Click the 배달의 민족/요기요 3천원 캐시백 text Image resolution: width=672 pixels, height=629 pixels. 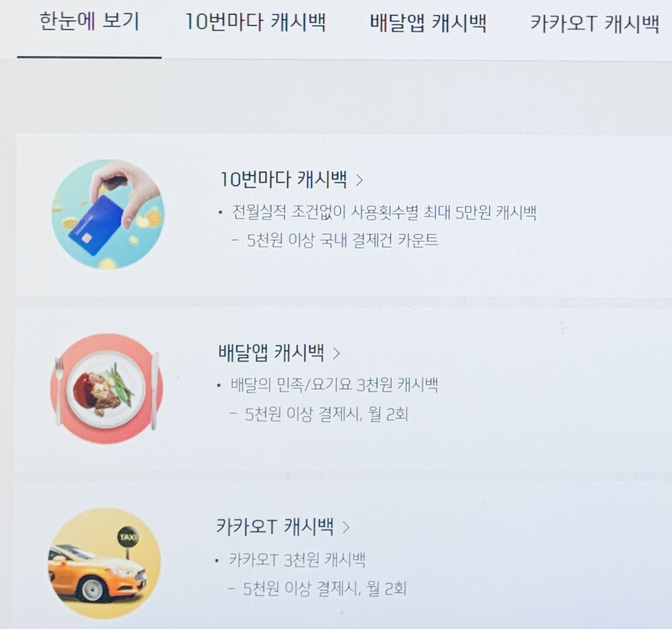pos(334,385)
